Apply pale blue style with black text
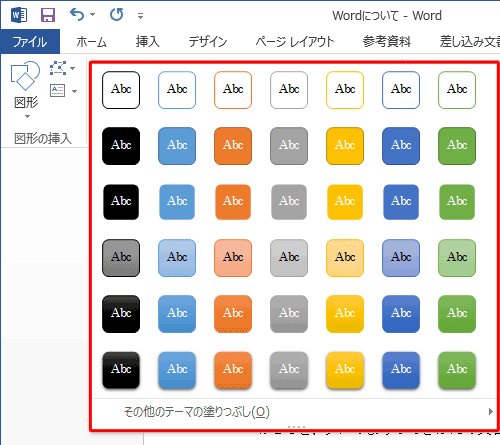 pos(177,258)
